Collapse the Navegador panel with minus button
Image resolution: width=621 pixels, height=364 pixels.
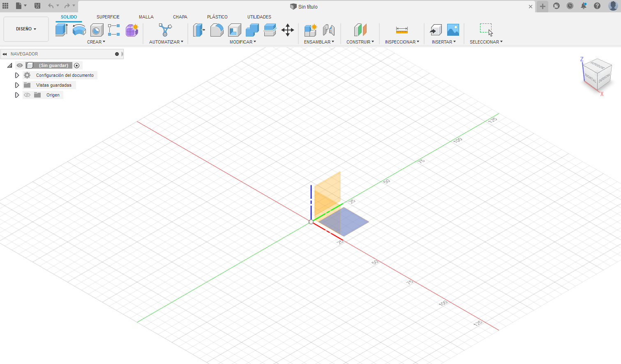(x=117, y=54)
